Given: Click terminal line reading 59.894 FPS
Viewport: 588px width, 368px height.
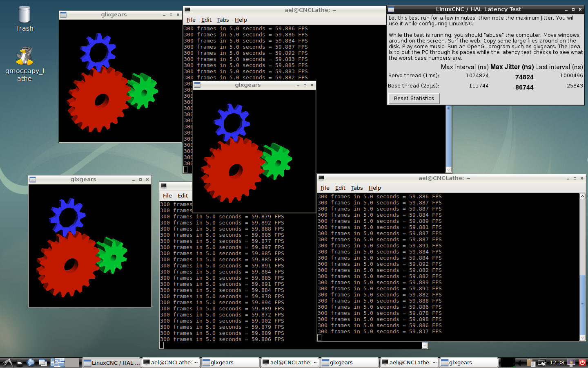Looking at the screenshot, I should (x=222, y=303).
